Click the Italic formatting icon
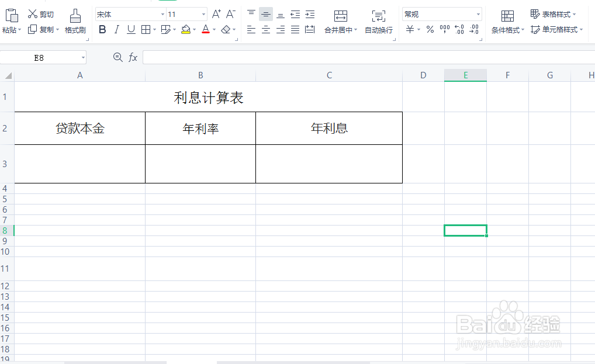Screen dimensions: 595x364 (x=116, y=29)
